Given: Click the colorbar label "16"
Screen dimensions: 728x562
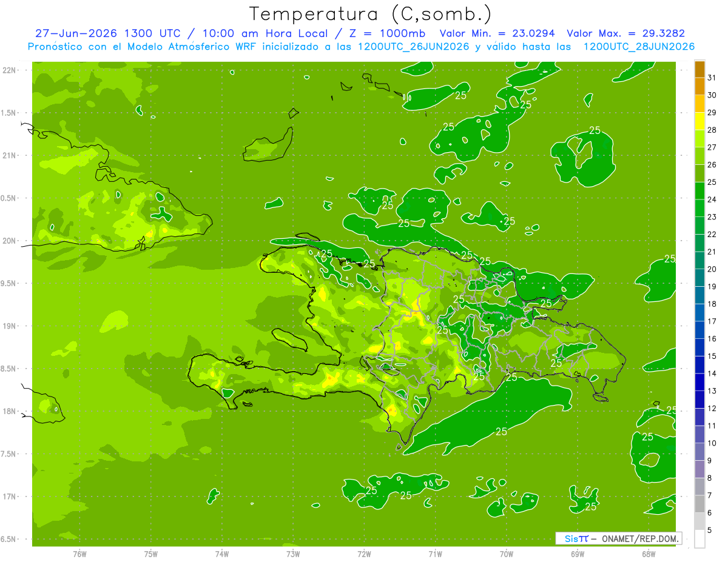Looking at the screenshot, I should pyautogui.click(x=712, y=338).
